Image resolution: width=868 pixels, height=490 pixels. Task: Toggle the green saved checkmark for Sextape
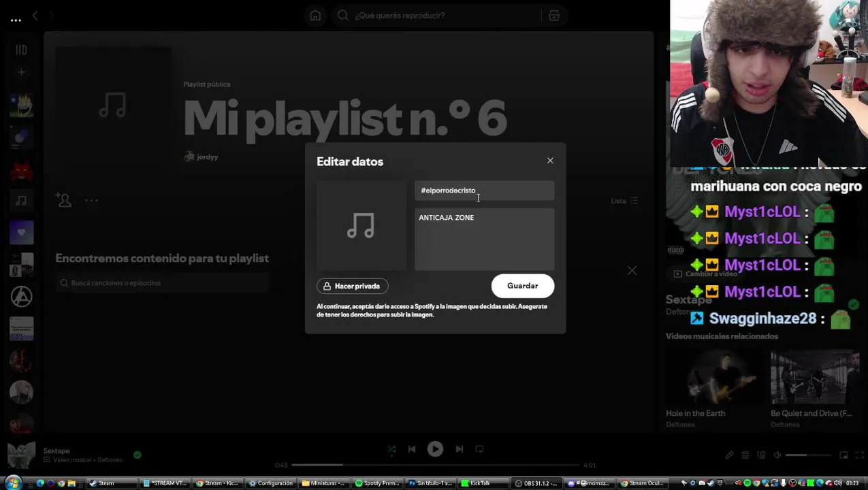pos(138,455)
